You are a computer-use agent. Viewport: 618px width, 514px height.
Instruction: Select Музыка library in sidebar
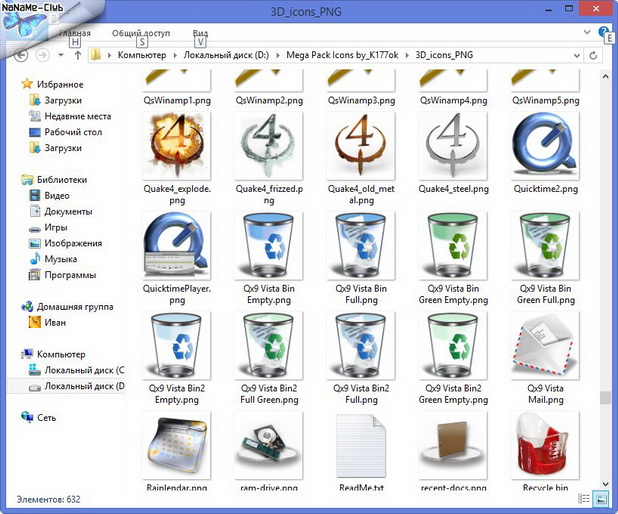[60, 259]
